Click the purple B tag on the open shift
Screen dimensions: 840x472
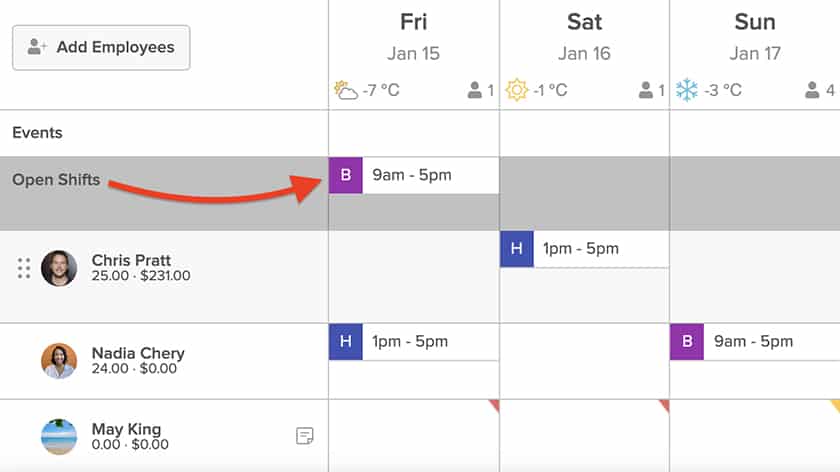(x=346, y=175)
